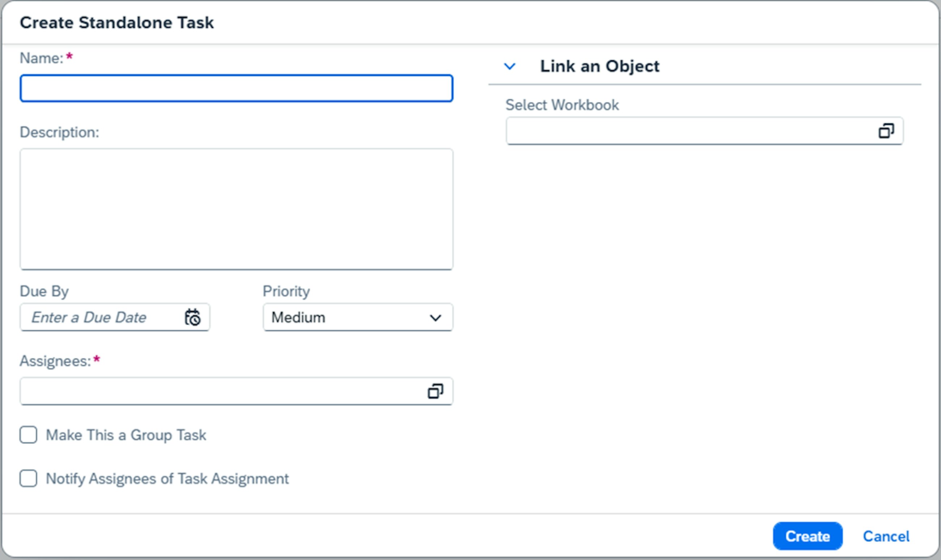Cancel the task creation dialog
Image resolution: width=941 pixels, height=560 pixels.
coord(886,536)
